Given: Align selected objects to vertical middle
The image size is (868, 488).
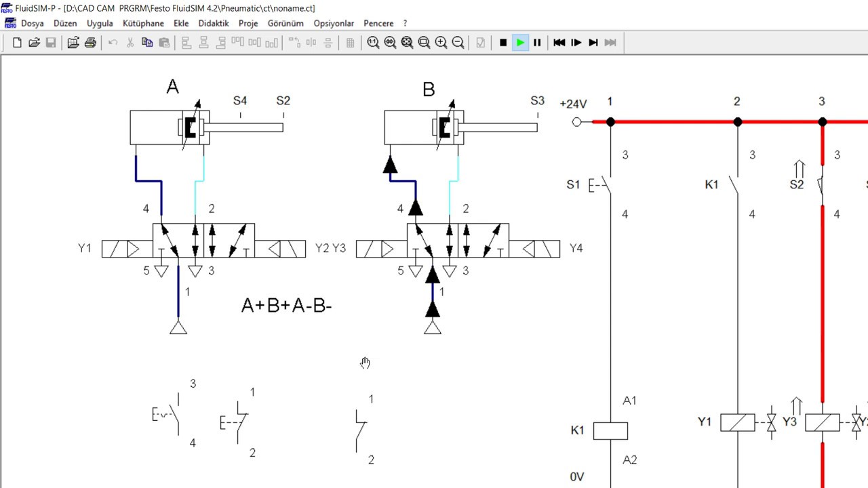Looking at the screenshot, I should (x=254, y=42).
